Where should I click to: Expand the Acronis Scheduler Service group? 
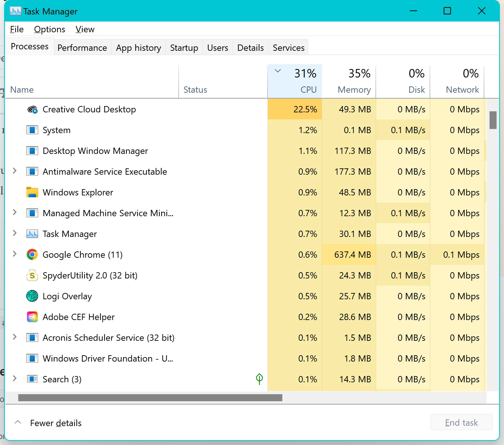pyautogui.click(x=15, y=337)
